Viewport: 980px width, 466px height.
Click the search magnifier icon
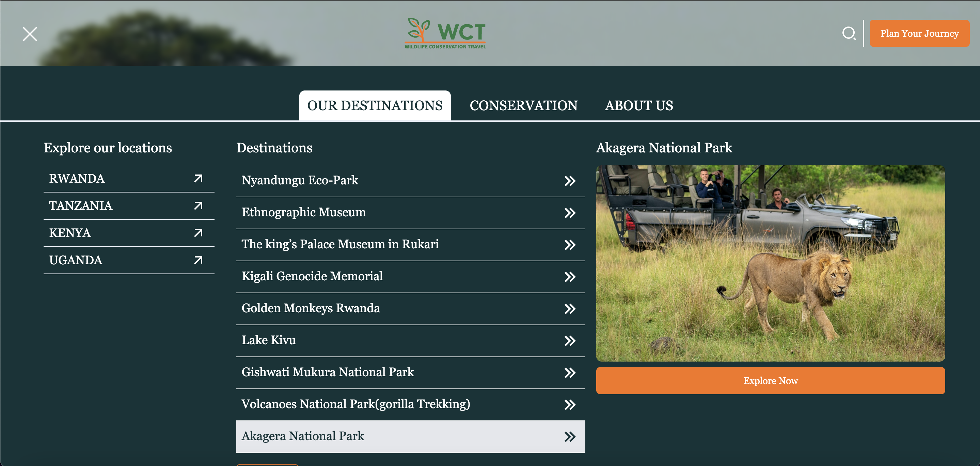pyautogui.click(x=848, y=33)
